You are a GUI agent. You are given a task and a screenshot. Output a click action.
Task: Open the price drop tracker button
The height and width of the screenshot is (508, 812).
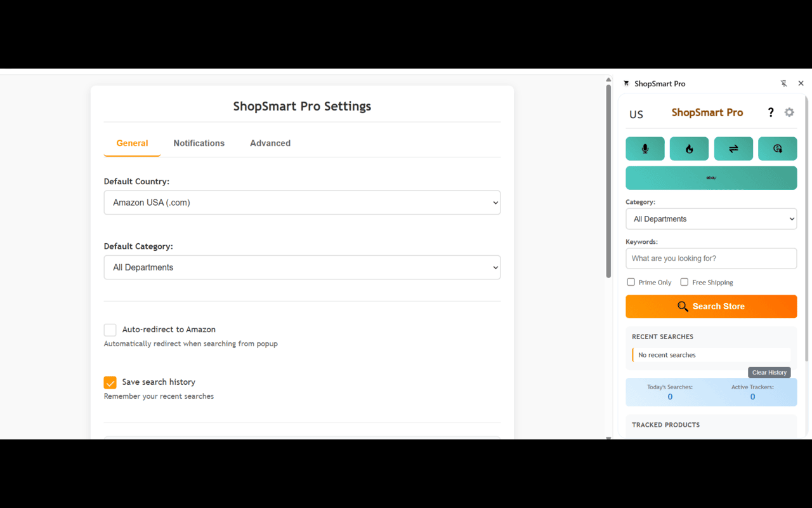[778, 149]
